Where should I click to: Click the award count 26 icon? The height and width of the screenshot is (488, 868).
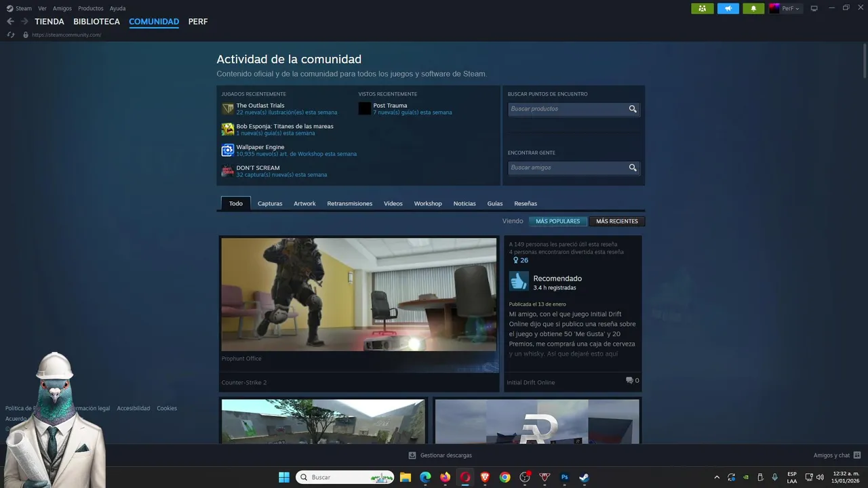point(521,260)
